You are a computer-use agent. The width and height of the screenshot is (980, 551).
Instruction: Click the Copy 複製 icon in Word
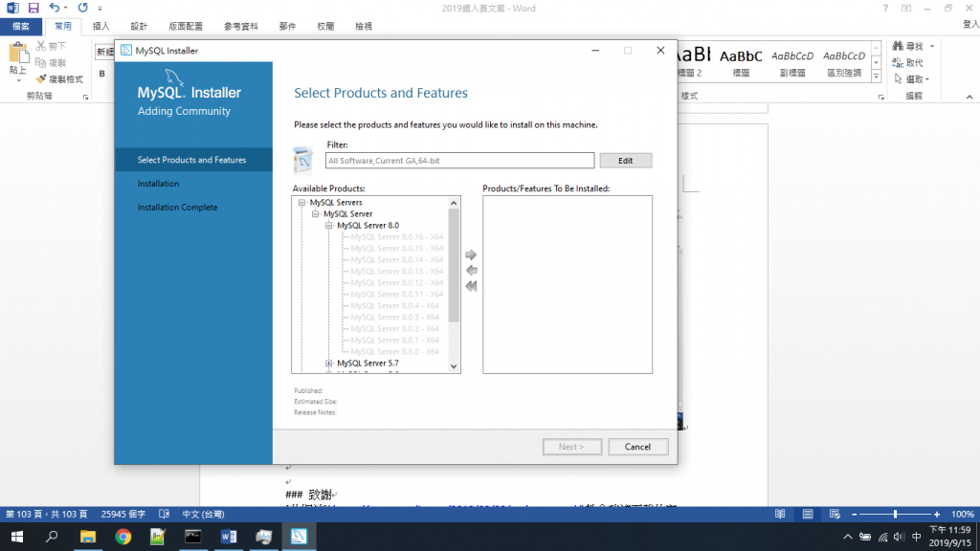coord(40,62)
